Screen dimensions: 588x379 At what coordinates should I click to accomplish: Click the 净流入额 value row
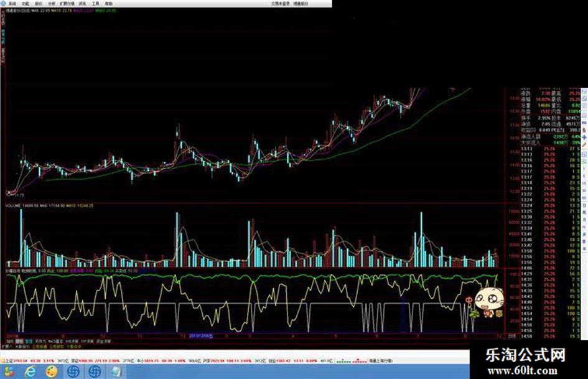[550, 137]
